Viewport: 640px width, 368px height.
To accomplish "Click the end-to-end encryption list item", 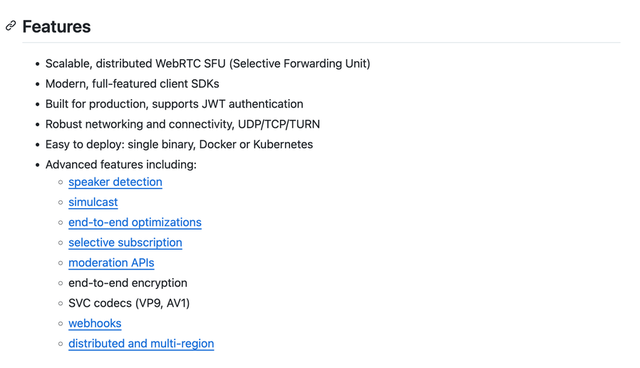I will tap(128, 283).
